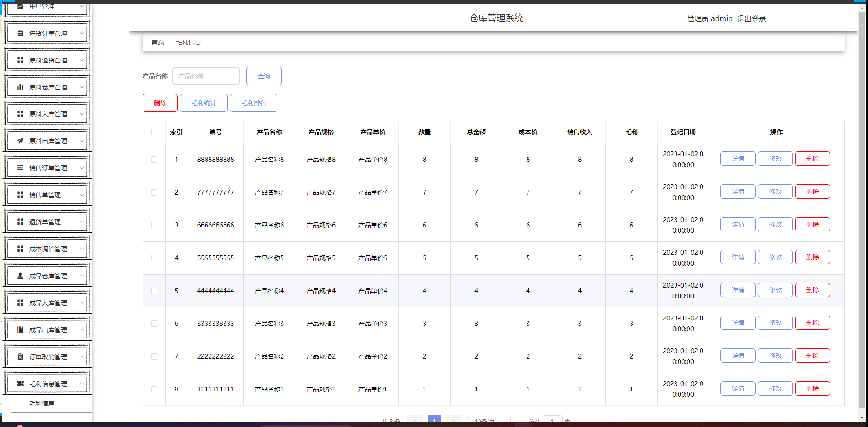The width and height of the screenshot is (868, 427).
Task: Click the 毛利统计 button
Action: 204,103
